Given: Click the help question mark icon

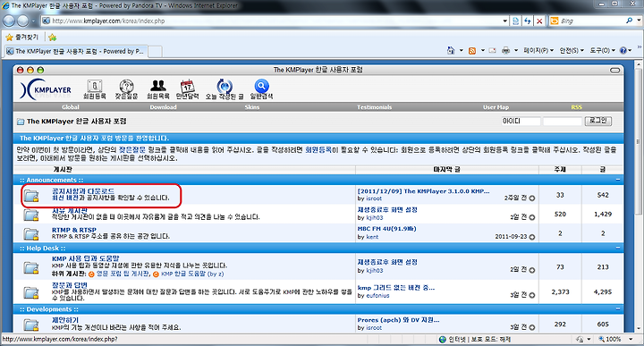Looking at the screenshot, I should (x=623, y=50).
